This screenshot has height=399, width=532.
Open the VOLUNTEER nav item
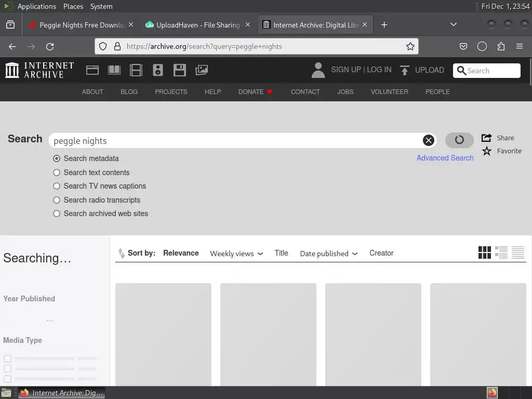click(x=390, y=91)
